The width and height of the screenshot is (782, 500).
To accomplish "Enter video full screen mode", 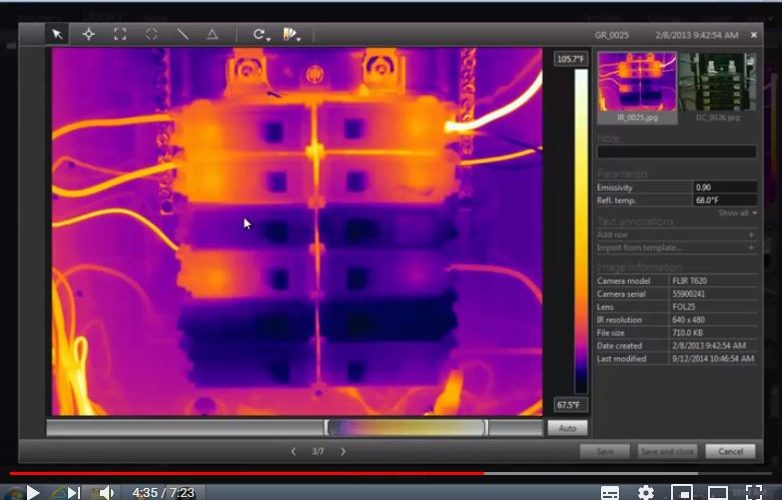I will tap(754, 493).
